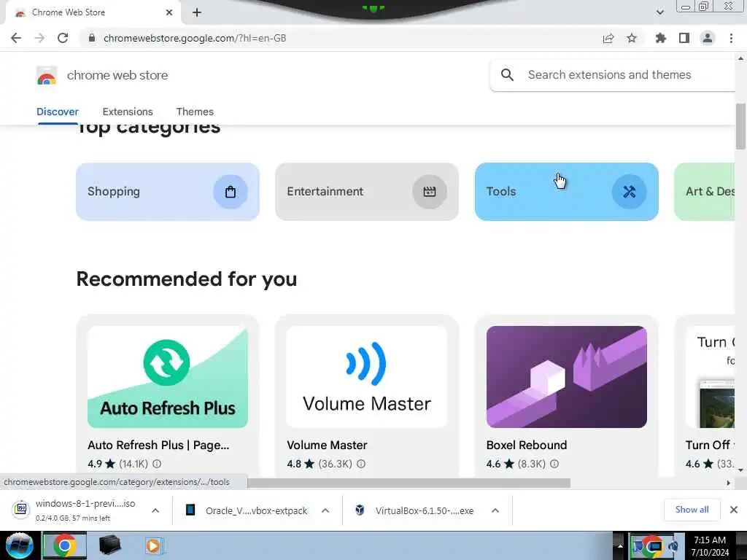Image resolution: width=747 pixels, height=560 pixels.
Task: Click info icon beside Boxel Rebound rating
Action: (554, 463)
